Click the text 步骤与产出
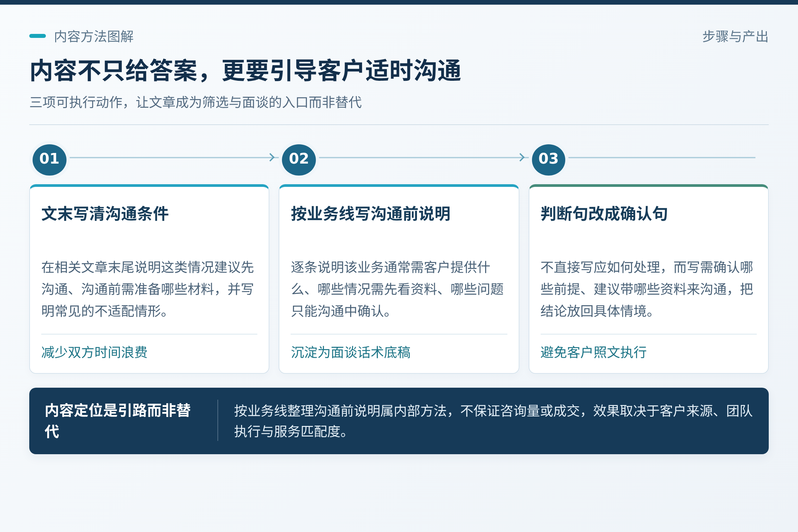Screen dimensions: 798x532 [x=735, y=36]
